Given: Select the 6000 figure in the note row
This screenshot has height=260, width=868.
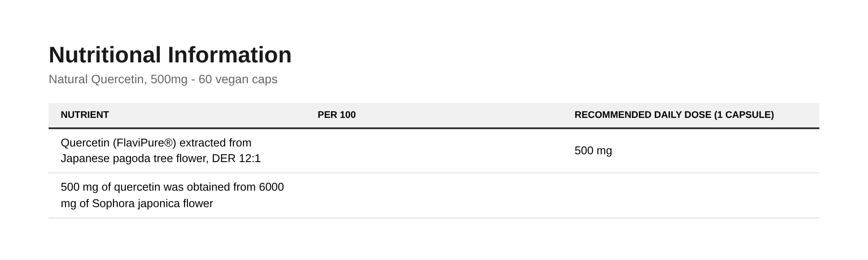Looking at the screenshot, I should point(271,187).
